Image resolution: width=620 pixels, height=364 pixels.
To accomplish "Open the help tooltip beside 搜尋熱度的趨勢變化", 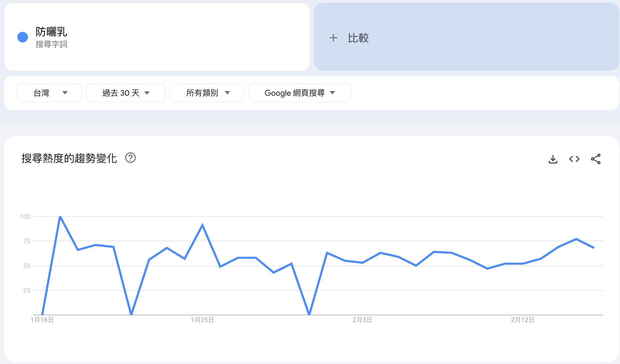I will 130,158.
